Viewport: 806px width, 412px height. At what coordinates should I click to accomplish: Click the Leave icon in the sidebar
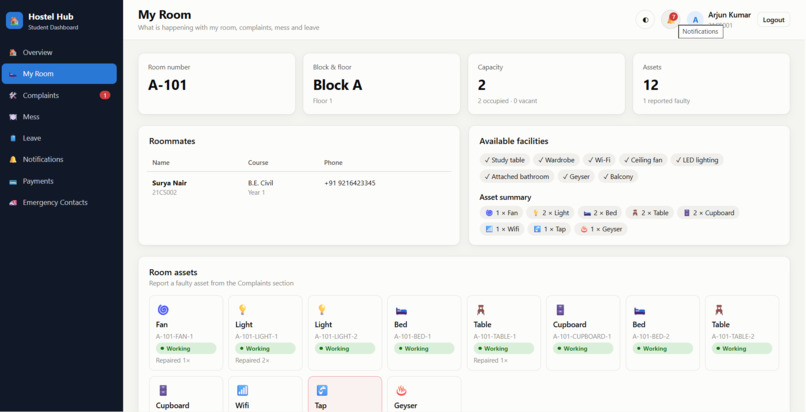tap(13, 138)
